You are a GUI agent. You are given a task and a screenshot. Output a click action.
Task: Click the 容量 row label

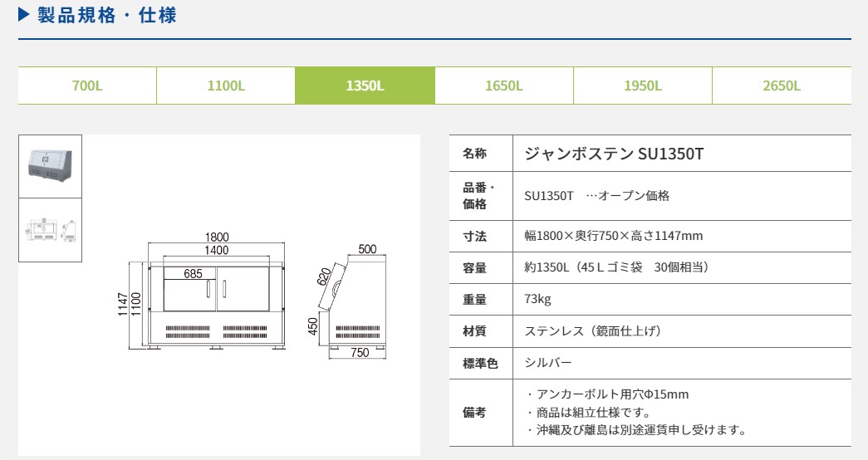click(474, 268)
